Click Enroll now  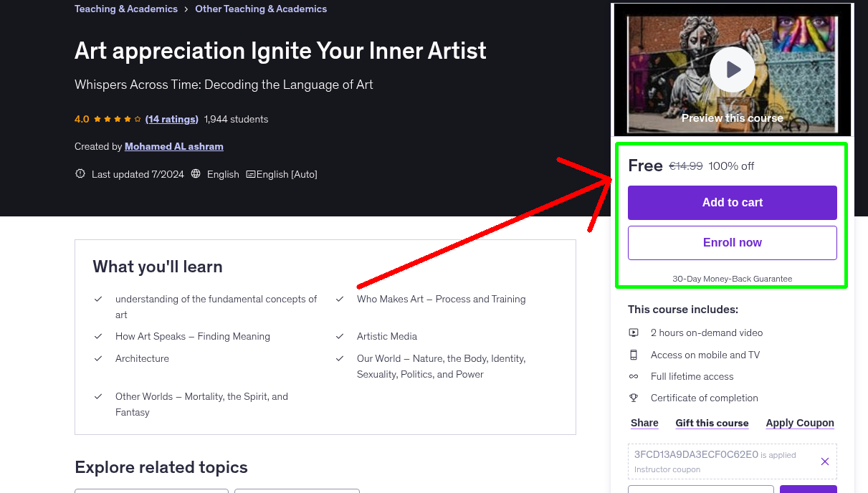tap(732, 242)
